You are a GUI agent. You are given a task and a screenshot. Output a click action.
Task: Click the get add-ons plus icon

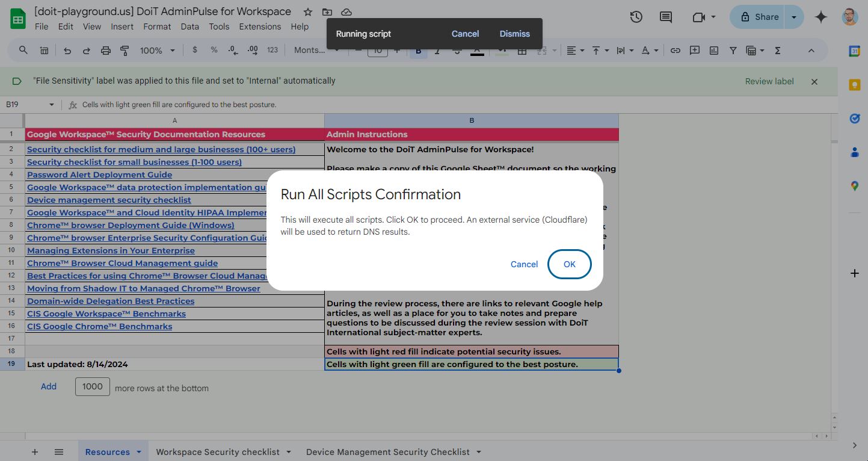coord(854,273)
